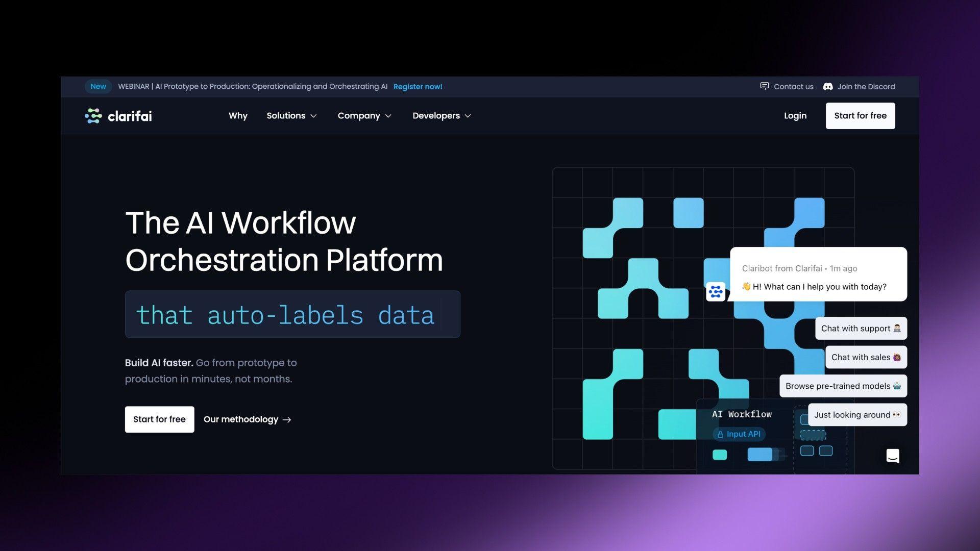
Task: Open the Developers menu
Action: click(442, 116)
